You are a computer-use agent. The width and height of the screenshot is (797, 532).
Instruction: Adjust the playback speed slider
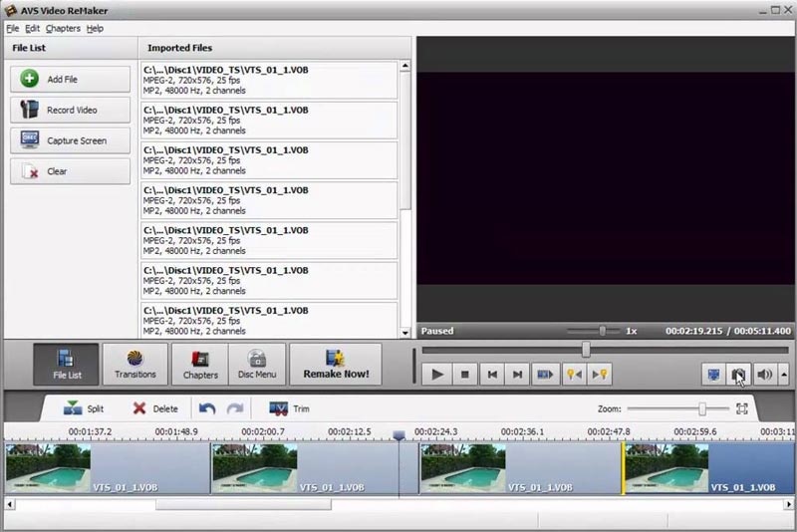pyautogui.click(x=603, y=331)
